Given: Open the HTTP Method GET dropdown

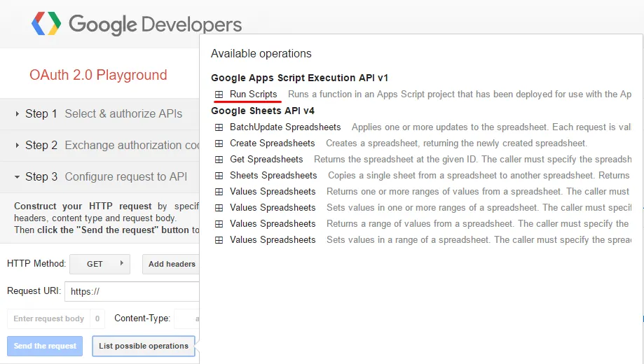Looking at the screenshot, I should [100, 264].
